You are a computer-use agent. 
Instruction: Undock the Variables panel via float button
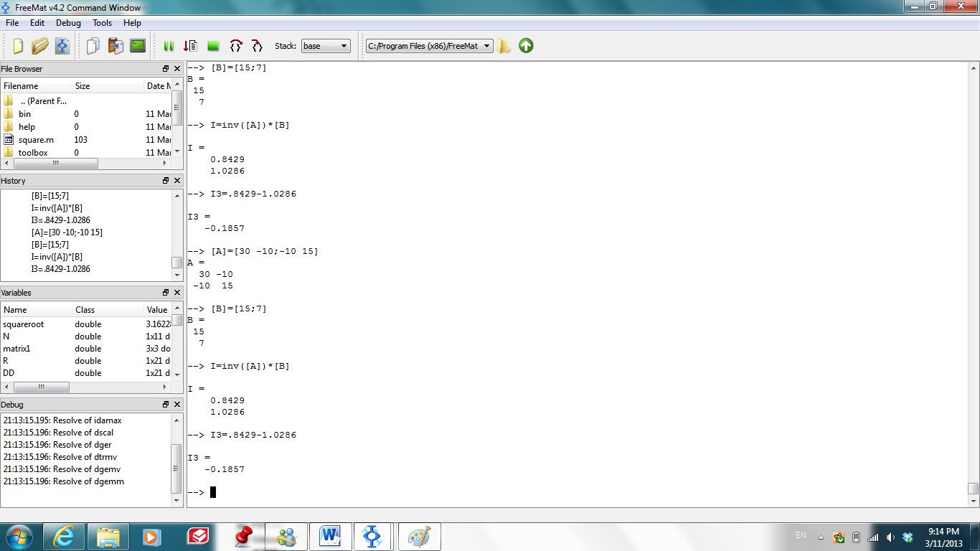click(166, 292)
